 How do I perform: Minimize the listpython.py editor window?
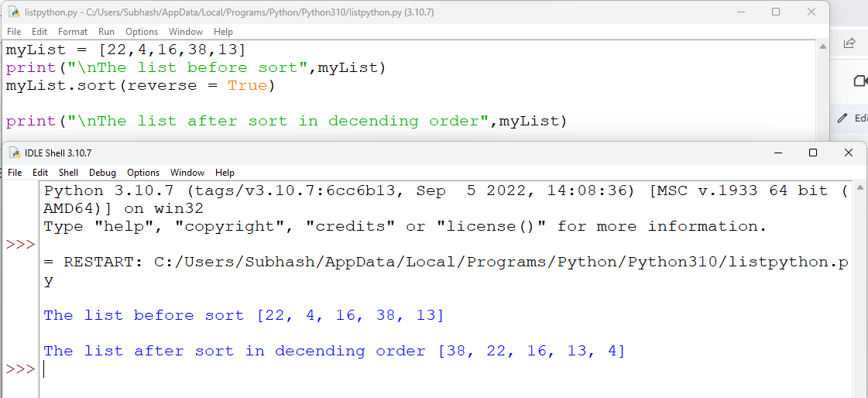pos(740,12)
